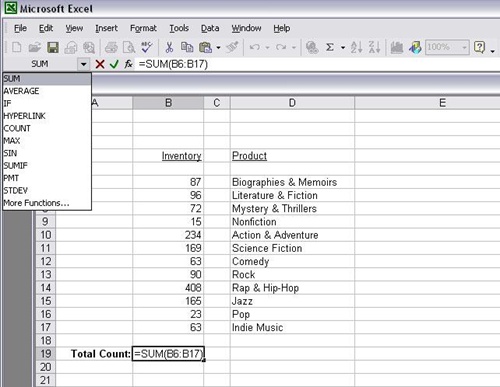This screenshot has width=500, height=387.
Task: Confirm the formula with green checkmark
Action: pos(114,64)
